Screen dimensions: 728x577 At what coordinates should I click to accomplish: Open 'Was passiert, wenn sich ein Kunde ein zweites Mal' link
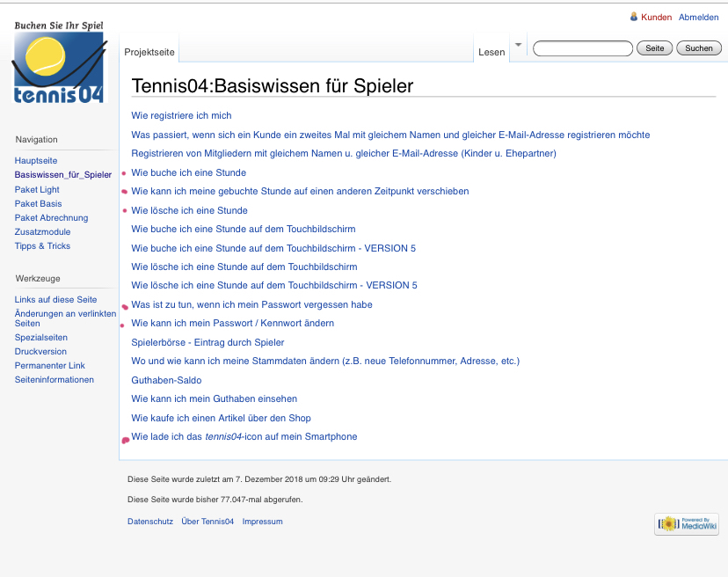coord(390,135)
